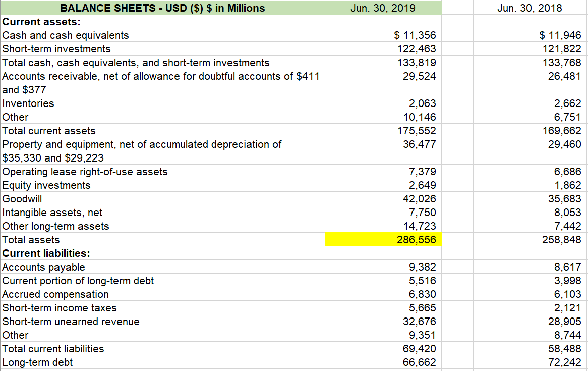Select the Current liabilities: label cell
The image size is (588, 371).
click(x=162, y=253)
